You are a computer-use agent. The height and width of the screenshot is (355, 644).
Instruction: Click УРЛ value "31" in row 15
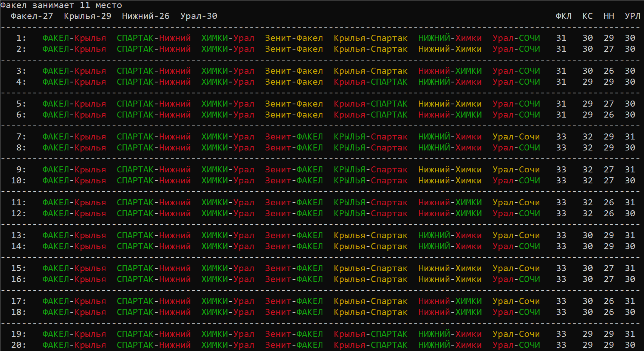[x=630, y=268]
